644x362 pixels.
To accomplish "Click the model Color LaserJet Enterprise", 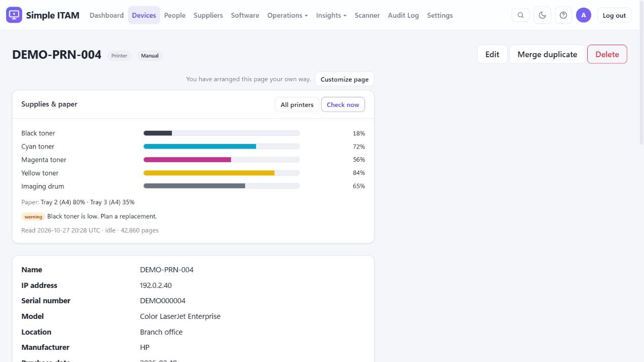I will (x=180, y=316).
